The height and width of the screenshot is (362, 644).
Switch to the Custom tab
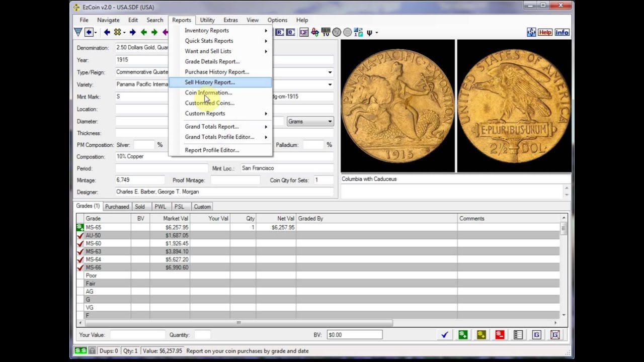(202, 207)
